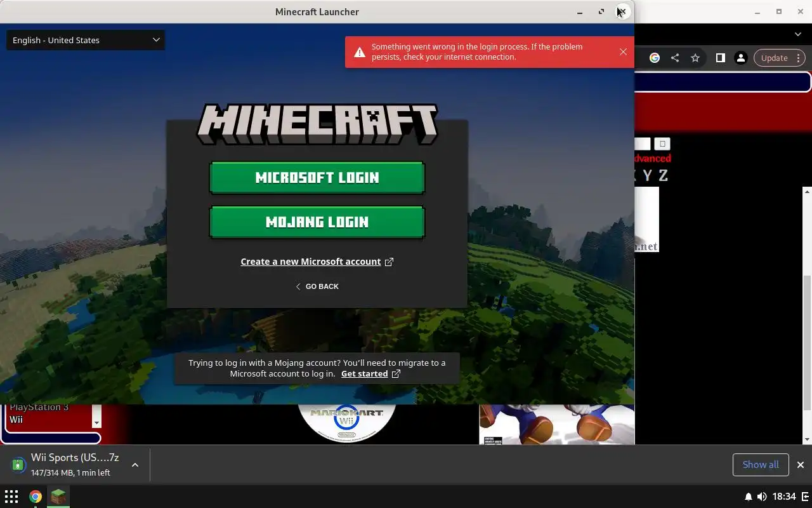Close the Minecraft Launcher window
Image resolution: width=812 pixels, height=508 pixels.
point(623,11)
